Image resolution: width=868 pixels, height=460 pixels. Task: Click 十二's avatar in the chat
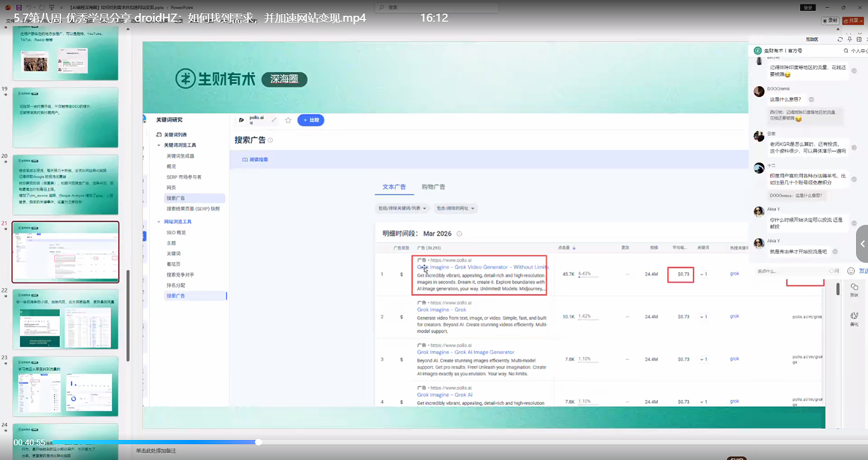[x=759, y=168]
